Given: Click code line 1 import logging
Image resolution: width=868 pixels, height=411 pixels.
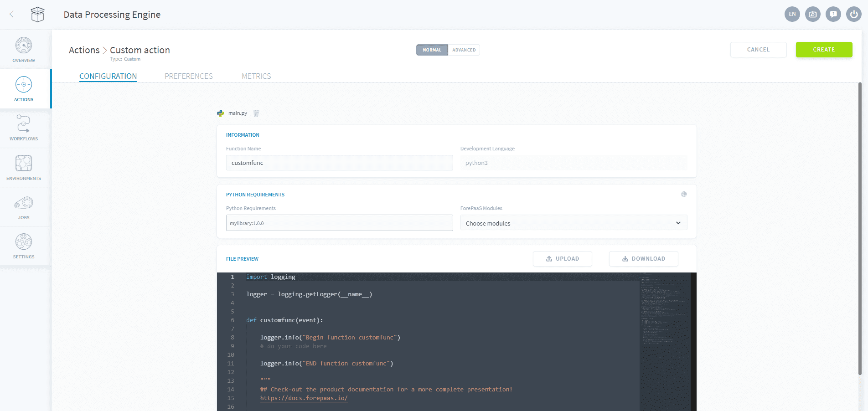Looking at the screenshot, I should 271,277.
